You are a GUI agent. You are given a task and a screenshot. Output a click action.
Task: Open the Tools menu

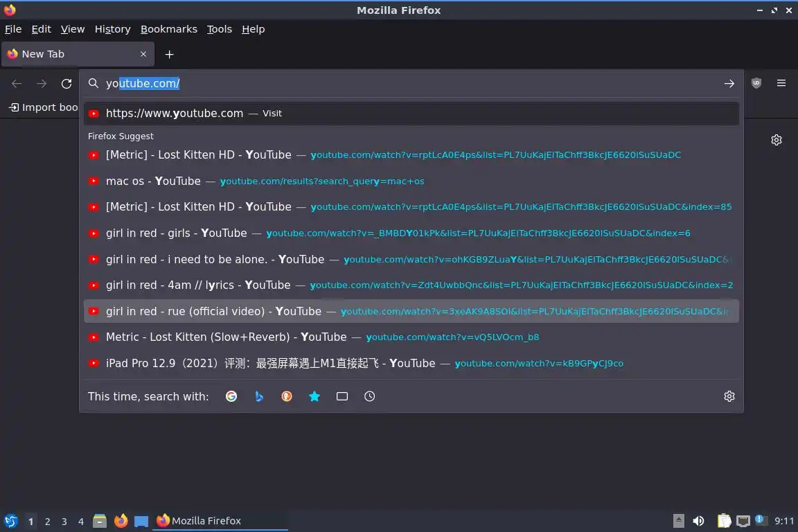point(220,29)
